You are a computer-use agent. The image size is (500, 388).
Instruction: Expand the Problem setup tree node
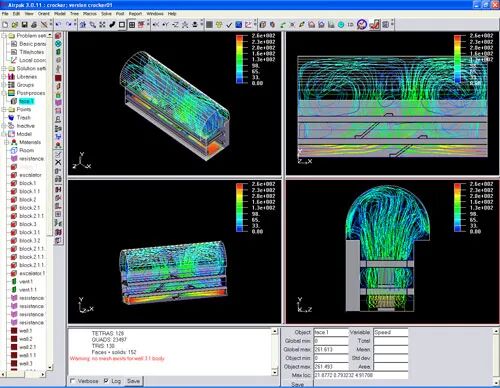(x=4, y=35)
